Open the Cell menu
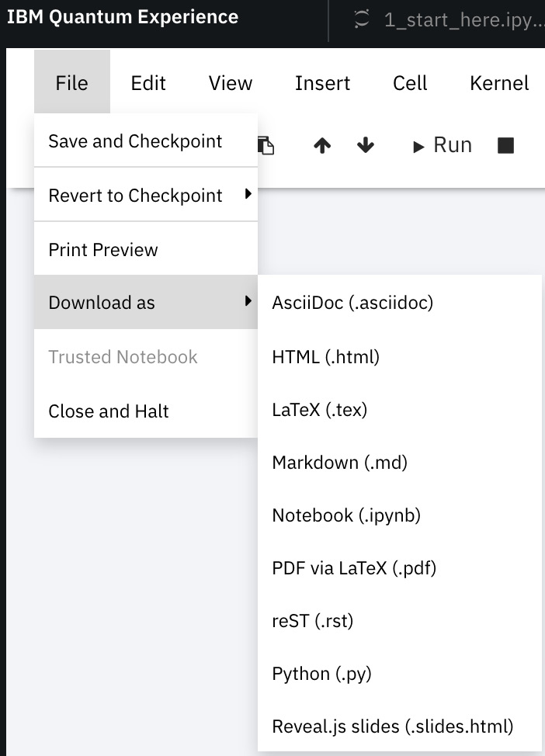Viewport: 545px width, 756px height. [x=410, y=83]
